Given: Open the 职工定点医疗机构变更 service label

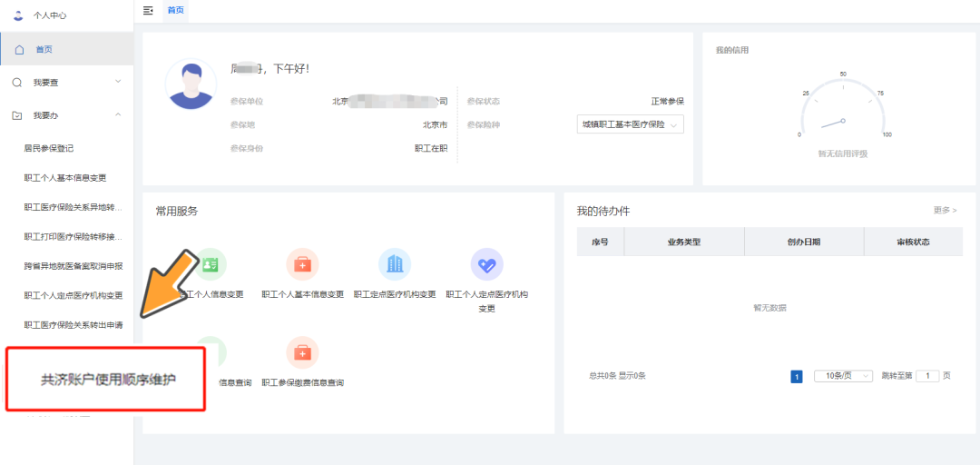Looking at the screenshot, I should pyautogui.click(x=395, y=295).
